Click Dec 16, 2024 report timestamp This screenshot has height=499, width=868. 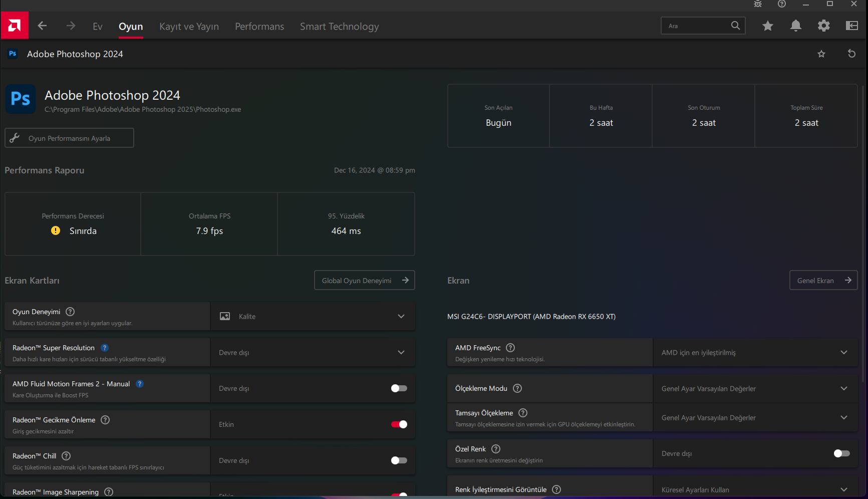[375, 170]
